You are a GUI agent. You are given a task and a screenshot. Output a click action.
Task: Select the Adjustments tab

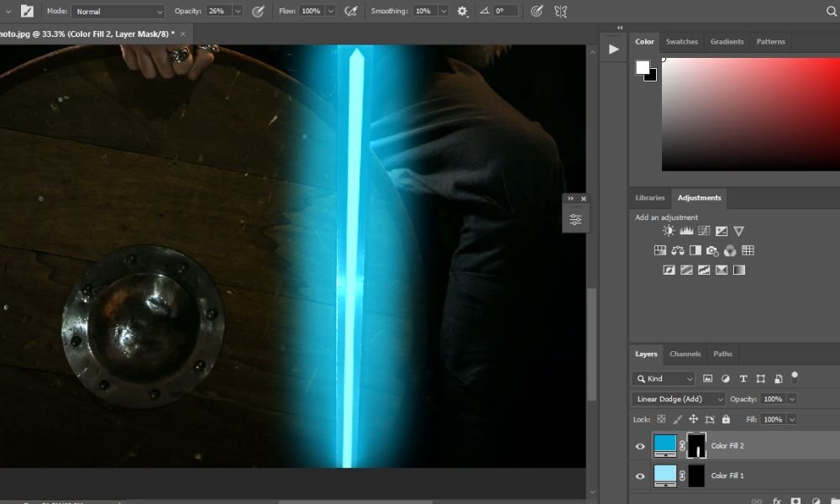699,197
